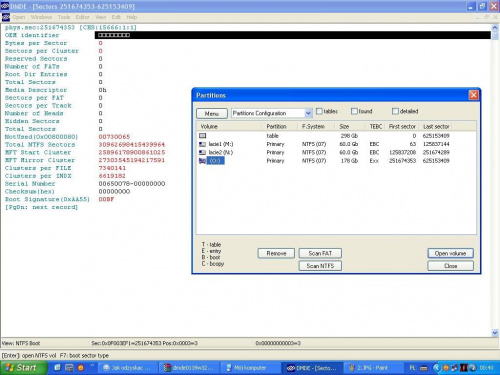This screenshot has width=500, height=375.
Task: Enable the found checkbox
Action: 354,111
